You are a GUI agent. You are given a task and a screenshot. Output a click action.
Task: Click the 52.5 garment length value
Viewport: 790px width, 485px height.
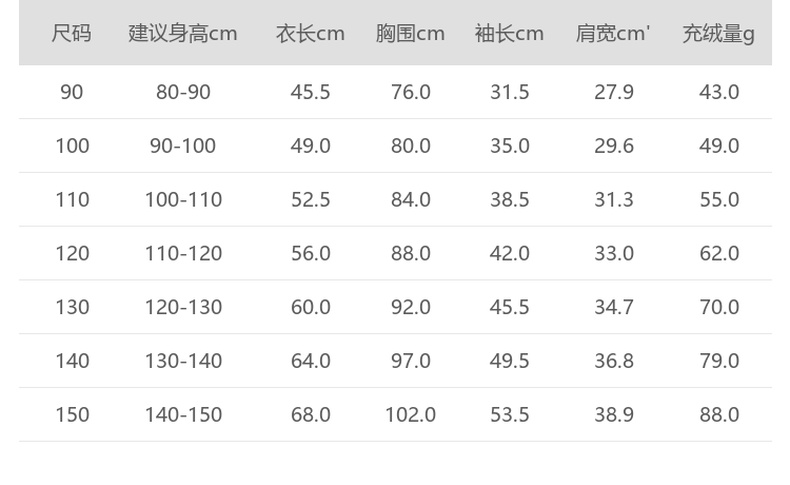(310, 200)
